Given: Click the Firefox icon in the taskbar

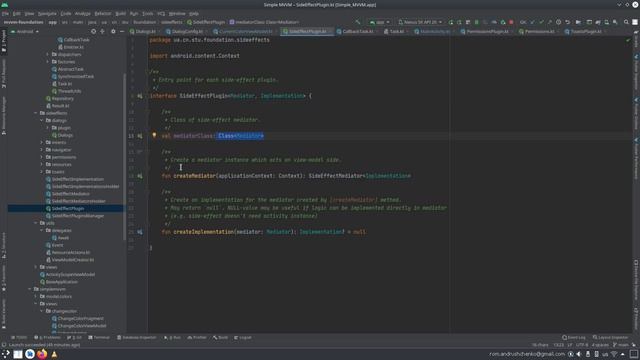Looking at the screenshot, I should pyautogui.click(x=42, y=354).
